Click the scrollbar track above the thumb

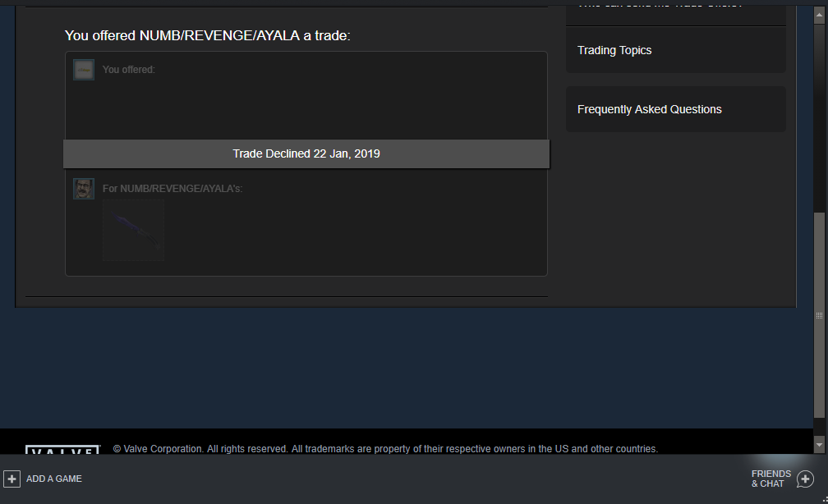(819, 117)
